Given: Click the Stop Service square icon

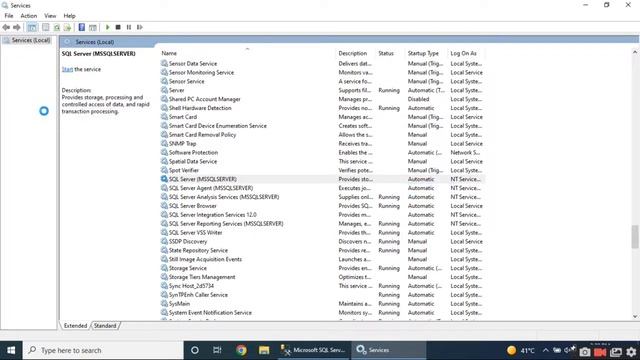Looking at the screenshot, I should coord(118,27).
